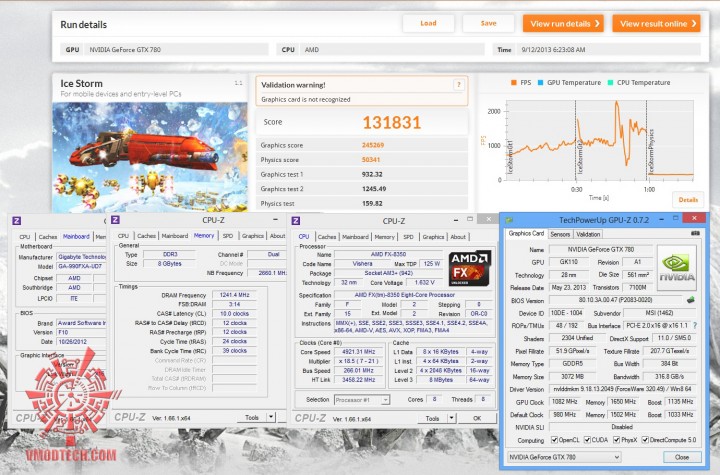Open the Memory tab in CPU window
This screenshot has width=720, height=475.
384,237
